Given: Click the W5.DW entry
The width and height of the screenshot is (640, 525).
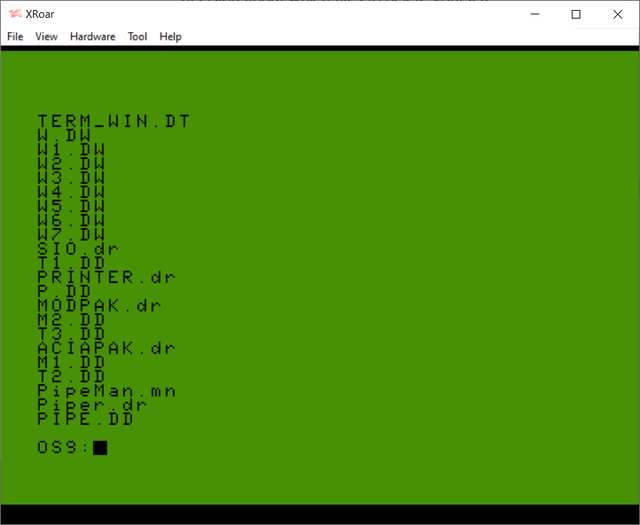Looking at the screenshot, I should 71,206.
